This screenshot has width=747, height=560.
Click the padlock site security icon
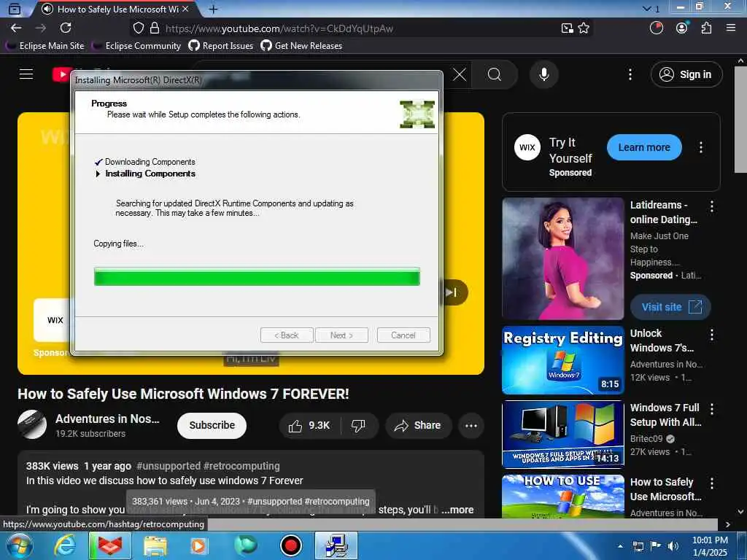point(155,28)
